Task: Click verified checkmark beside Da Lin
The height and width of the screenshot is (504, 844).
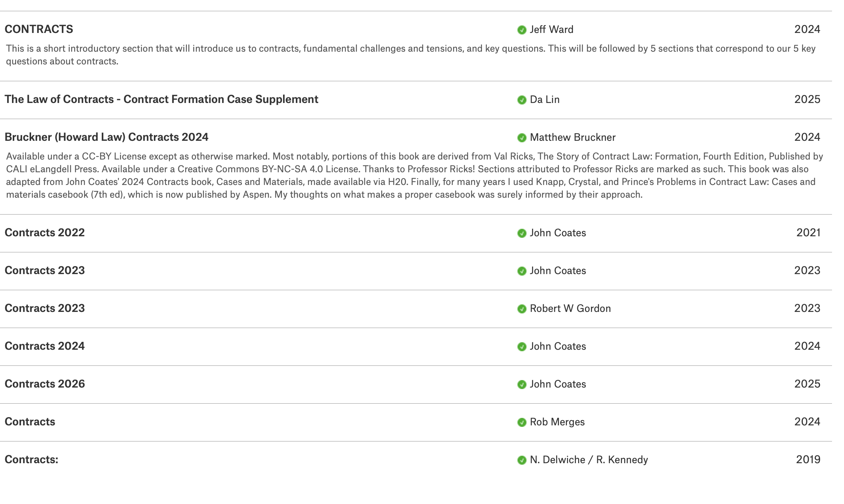Action: point(522,100)
